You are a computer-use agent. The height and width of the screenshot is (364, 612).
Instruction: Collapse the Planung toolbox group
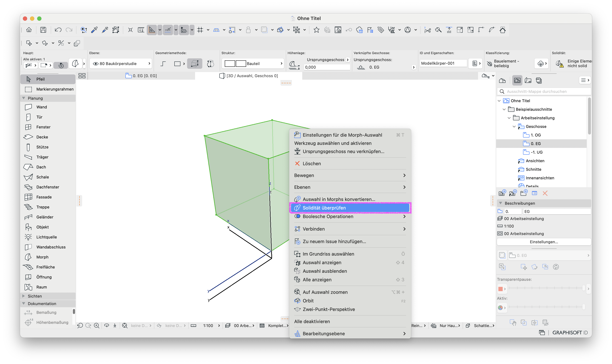(24, 98)
